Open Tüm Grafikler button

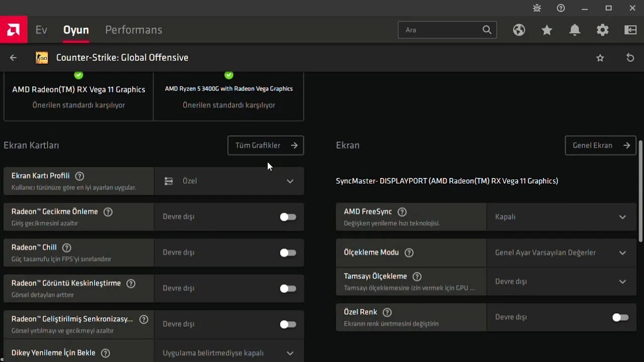[x=266, y=145]
